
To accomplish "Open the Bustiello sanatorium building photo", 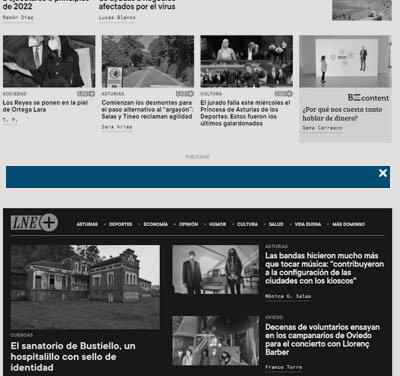I will [85, 287].
